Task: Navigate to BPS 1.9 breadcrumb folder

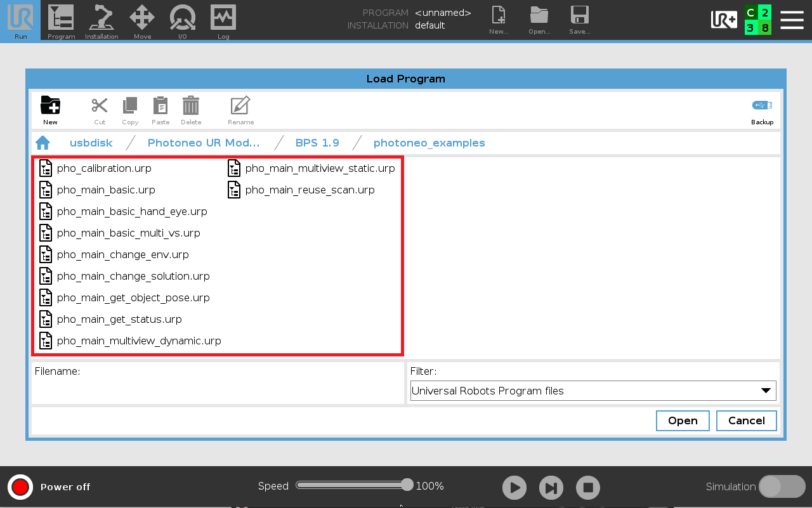Action: tap(317, 143)
